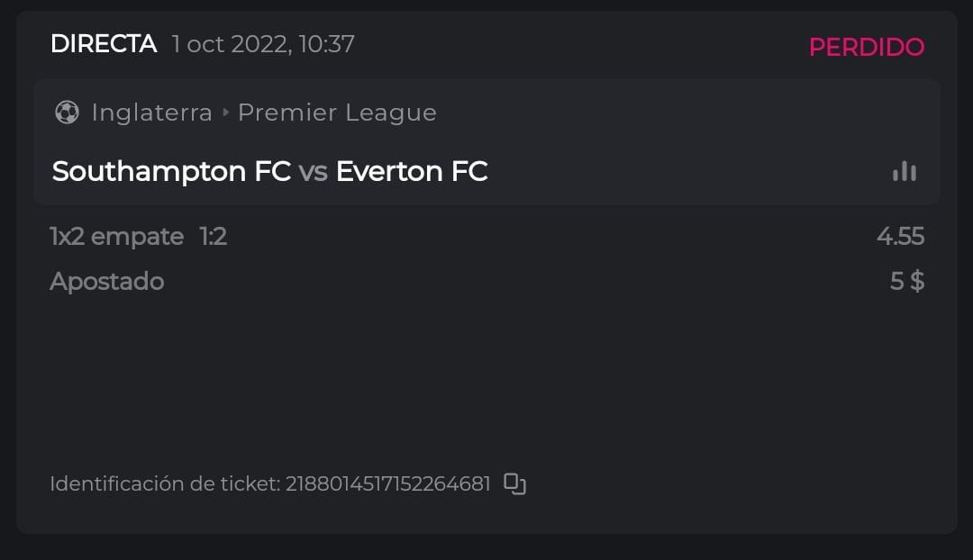Click the 'Identificación de ticket' label

coord(165,483)
